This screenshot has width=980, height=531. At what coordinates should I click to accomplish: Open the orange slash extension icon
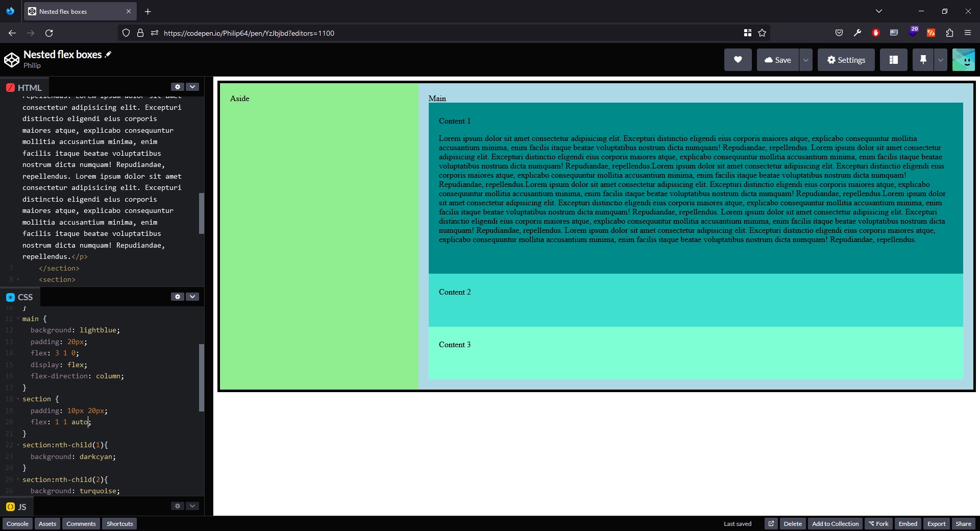pyautogui.click(x=931, y=33)
